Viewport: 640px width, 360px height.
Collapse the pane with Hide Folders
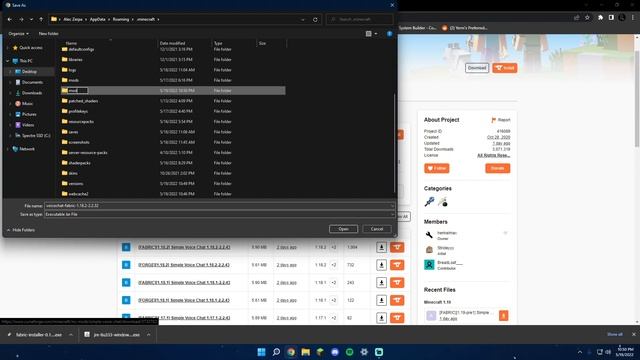[x=20, y=230]
